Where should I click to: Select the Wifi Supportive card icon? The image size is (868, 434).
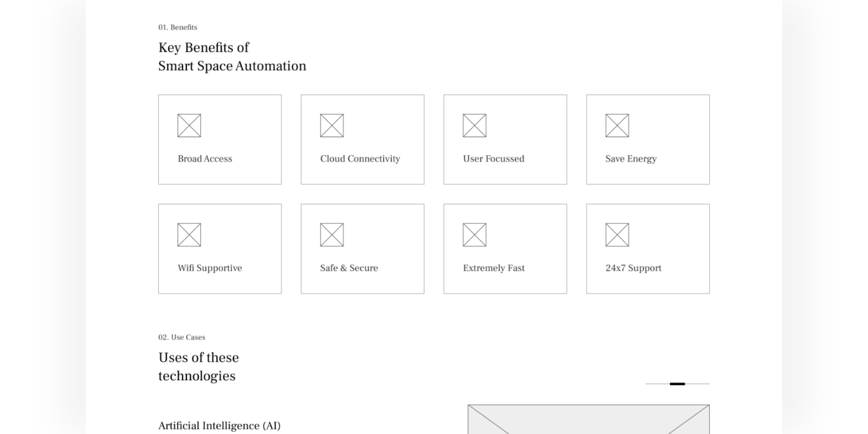coord(189,235)
